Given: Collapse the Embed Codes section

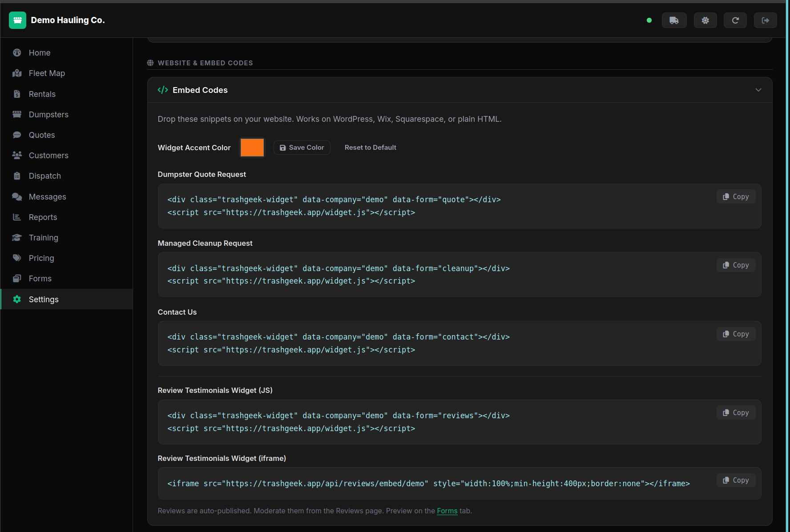Looking at the screenshot, I should (x=758, y=90).
